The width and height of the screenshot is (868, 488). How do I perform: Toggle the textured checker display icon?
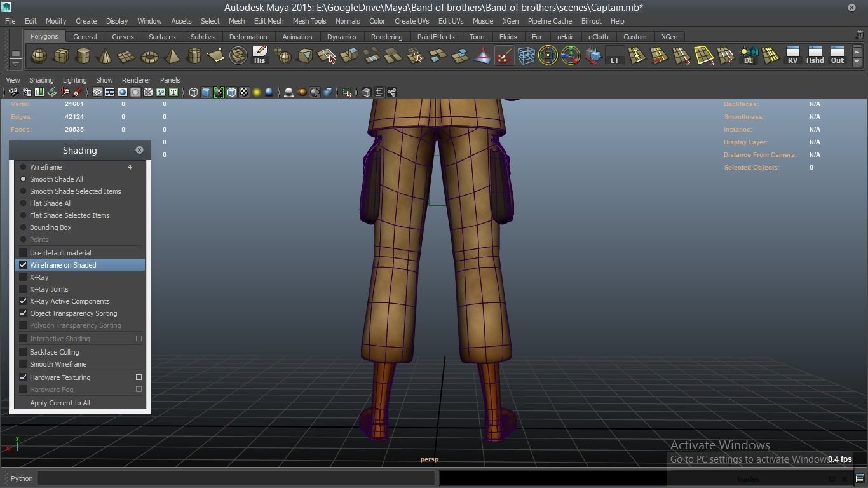[x=244, y=93]
